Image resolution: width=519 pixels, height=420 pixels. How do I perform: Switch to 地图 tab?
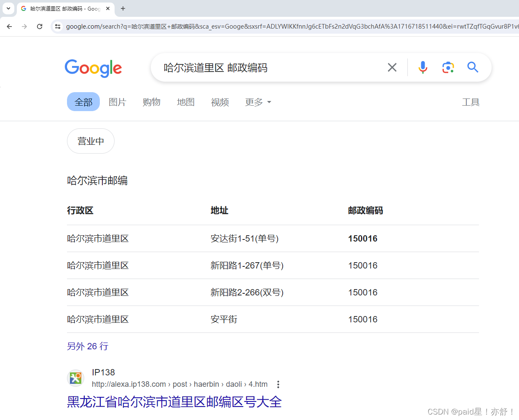tap(186, 102)
